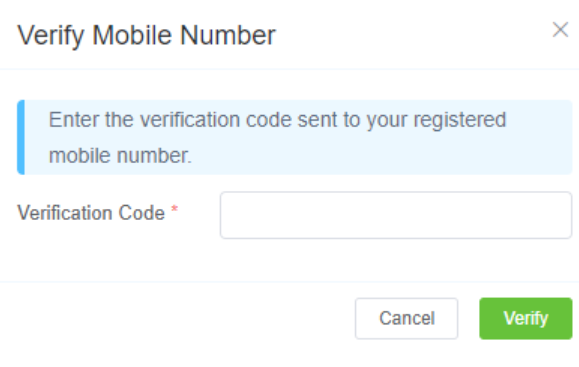Dismiss dialog using the X icon
The width and height of the screenshot is (579, 367).
(x=560, y=30)
